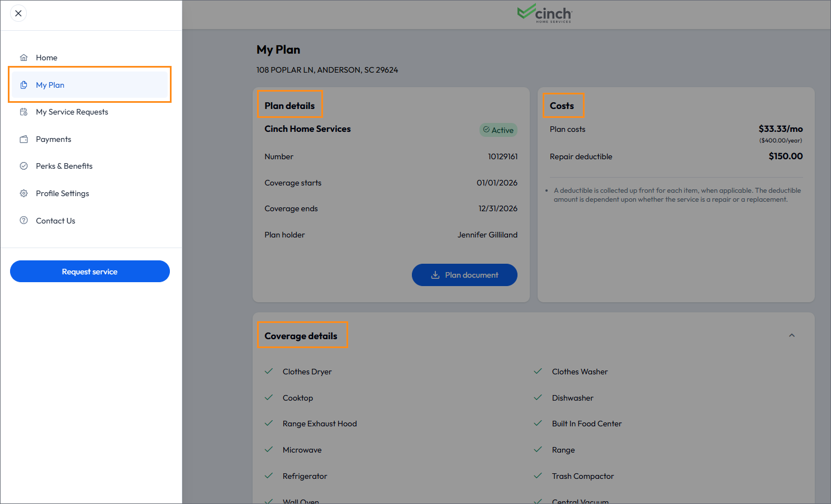
Task: Download the Plan document
Action: pyautogui.click(x=464, y=275)
